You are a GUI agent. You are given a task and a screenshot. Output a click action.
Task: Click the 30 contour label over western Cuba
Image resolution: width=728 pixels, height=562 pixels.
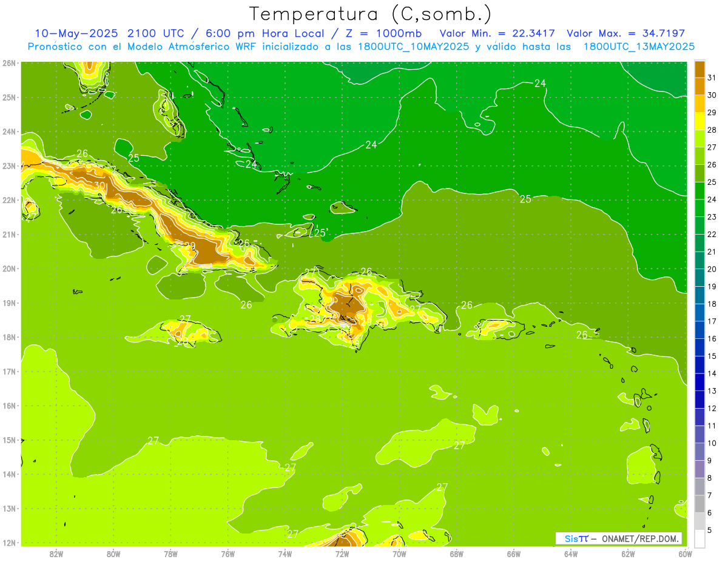pyautogui.click(x=99, y=186)
